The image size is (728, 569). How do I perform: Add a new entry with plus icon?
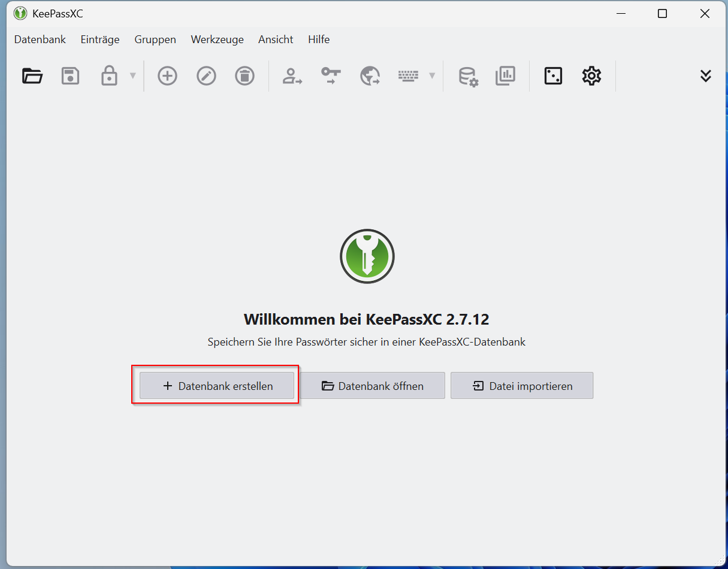pyautogui.click(x=167, y=76)
